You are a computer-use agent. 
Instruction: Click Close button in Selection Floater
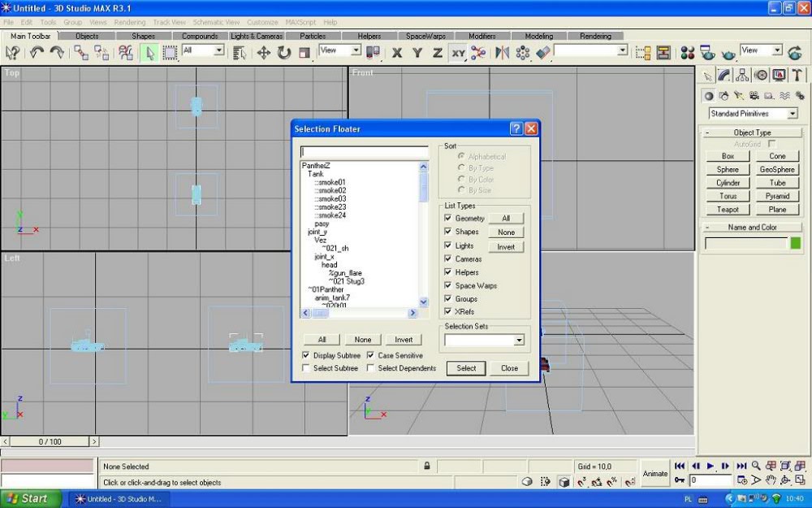point(510,368)
